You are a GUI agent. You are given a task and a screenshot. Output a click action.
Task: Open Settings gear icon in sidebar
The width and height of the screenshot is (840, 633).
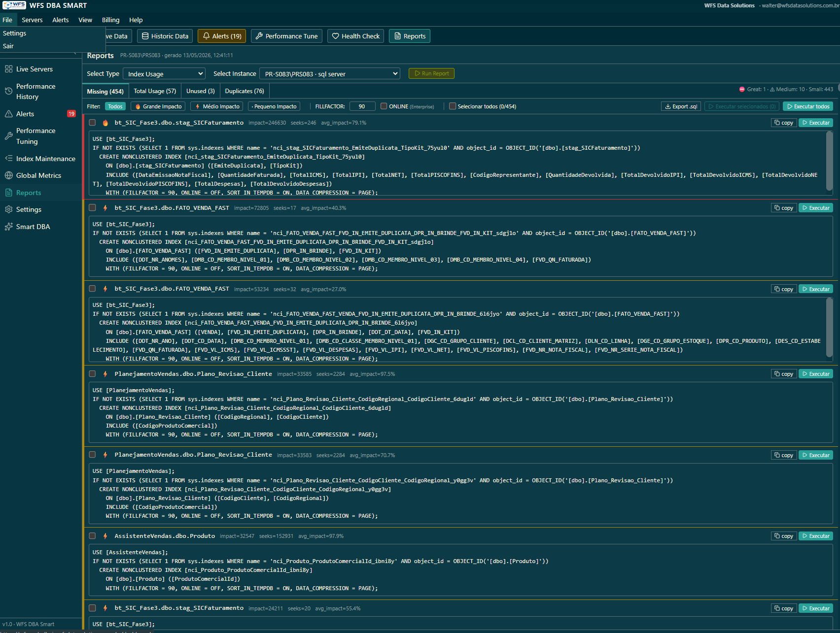click(8, 209)
